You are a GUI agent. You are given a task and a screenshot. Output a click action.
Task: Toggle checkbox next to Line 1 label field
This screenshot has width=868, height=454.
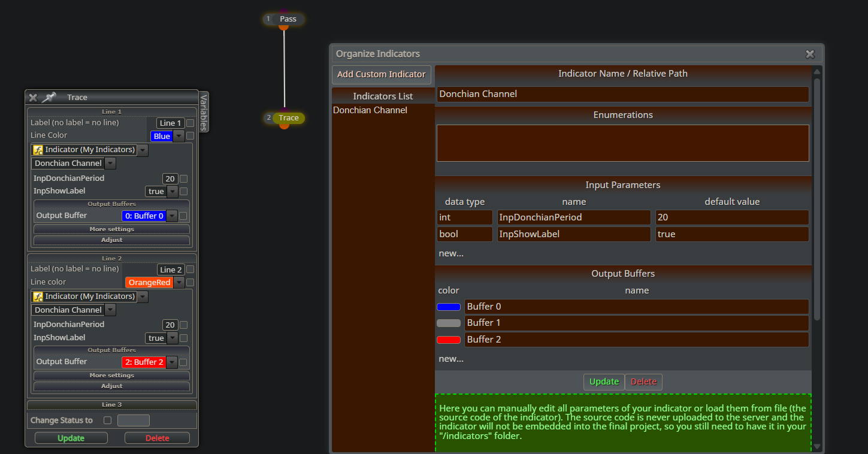click(190, 123)
